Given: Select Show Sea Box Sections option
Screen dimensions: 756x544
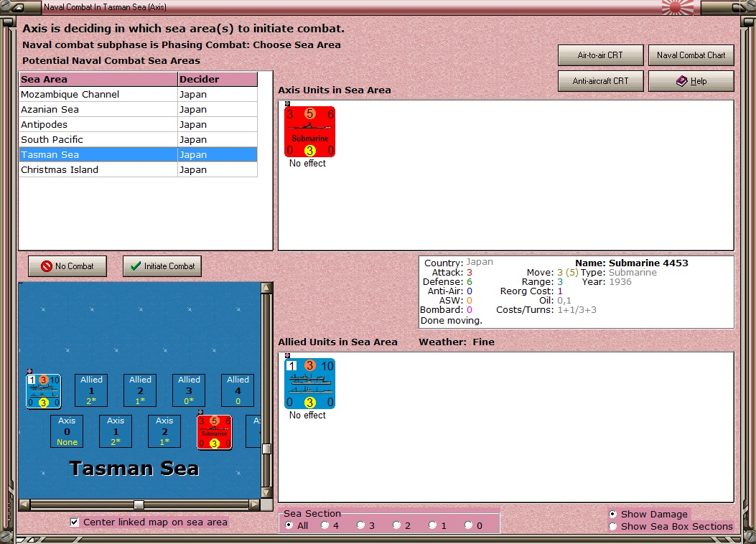Looking at the screenshot, I should coord(613,527).
